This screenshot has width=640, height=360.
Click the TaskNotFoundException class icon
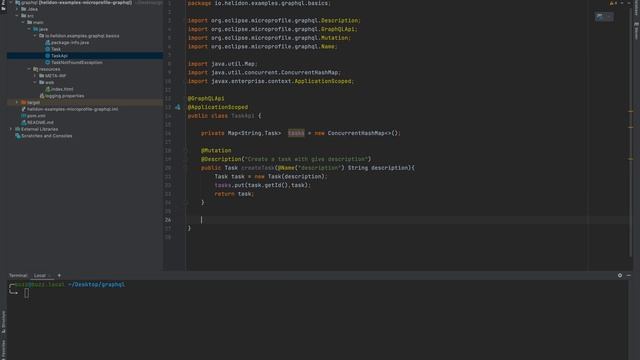47,62
